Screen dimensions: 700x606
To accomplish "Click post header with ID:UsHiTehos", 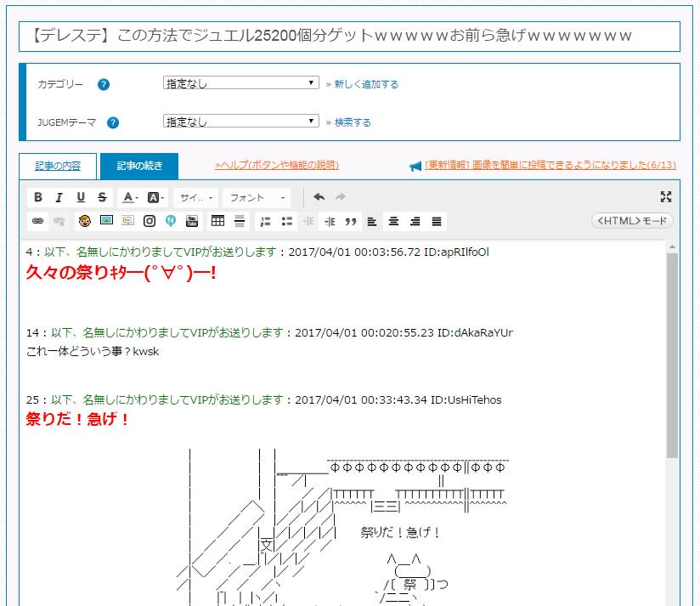I will pos(264,399).
